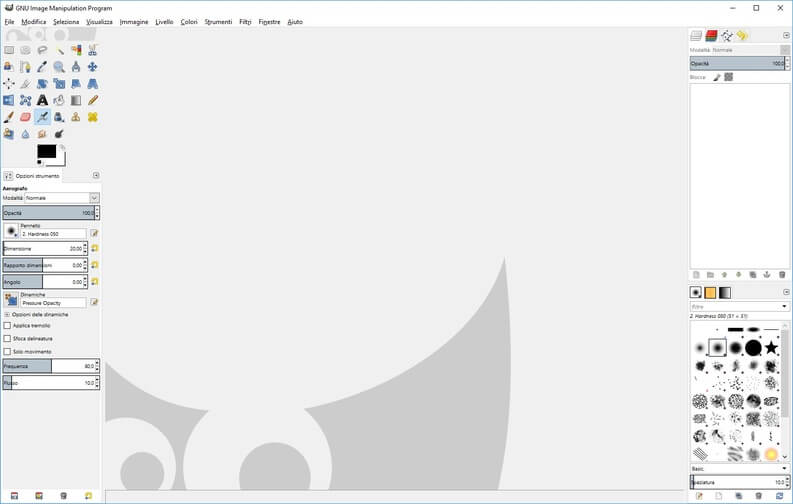This screenshot has width=793, height=504.
Task: Switch to the Undo History tab
Action: 742,35
